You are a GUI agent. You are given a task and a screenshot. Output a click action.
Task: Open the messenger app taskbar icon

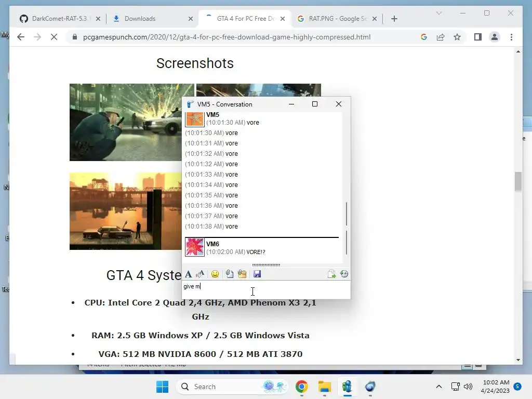point(347,387)
